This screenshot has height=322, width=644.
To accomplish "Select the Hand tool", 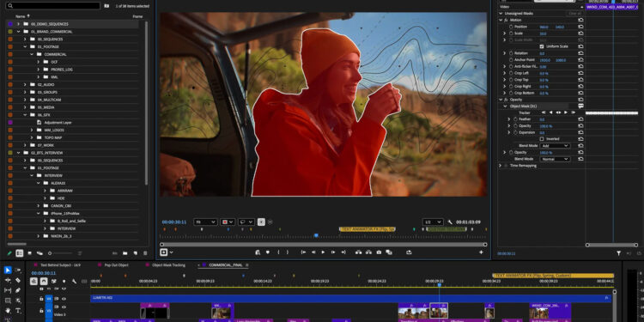I will pos(8,311).
